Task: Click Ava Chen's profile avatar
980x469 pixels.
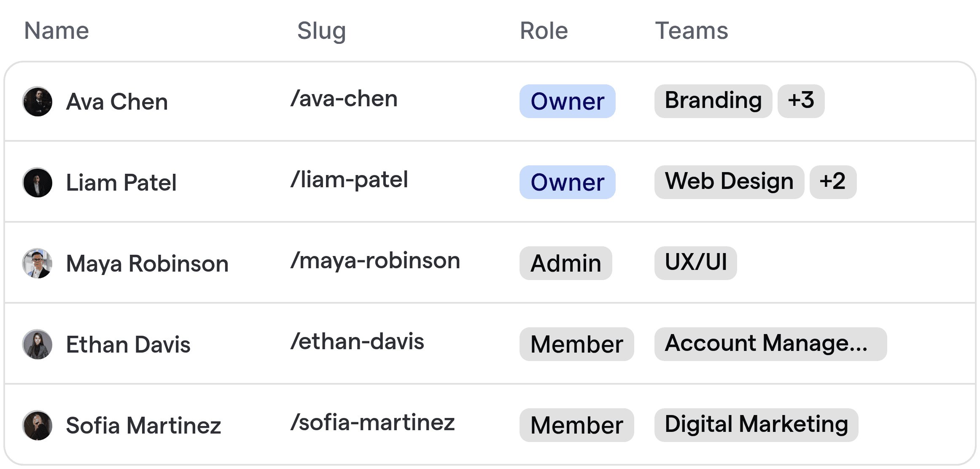Action: tap(37, 101)
